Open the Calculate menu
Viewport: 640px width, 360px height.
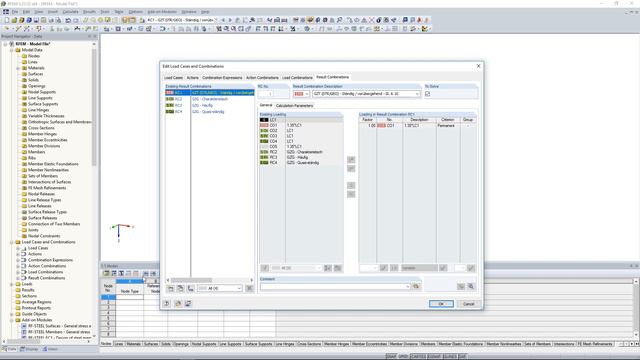[71, 12]
